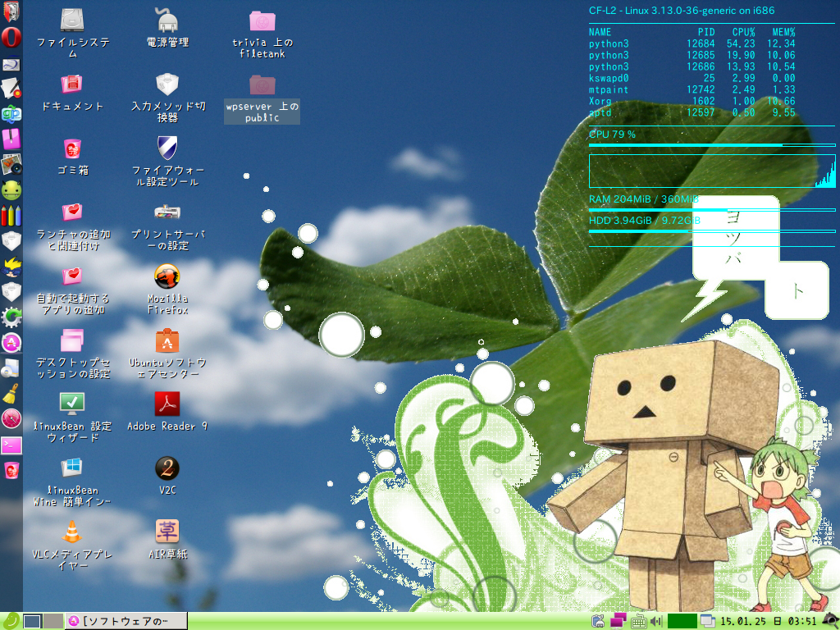The image size is (840, 630).
Task: Open the volume speaker tray icon
Action: click(656, 622)
